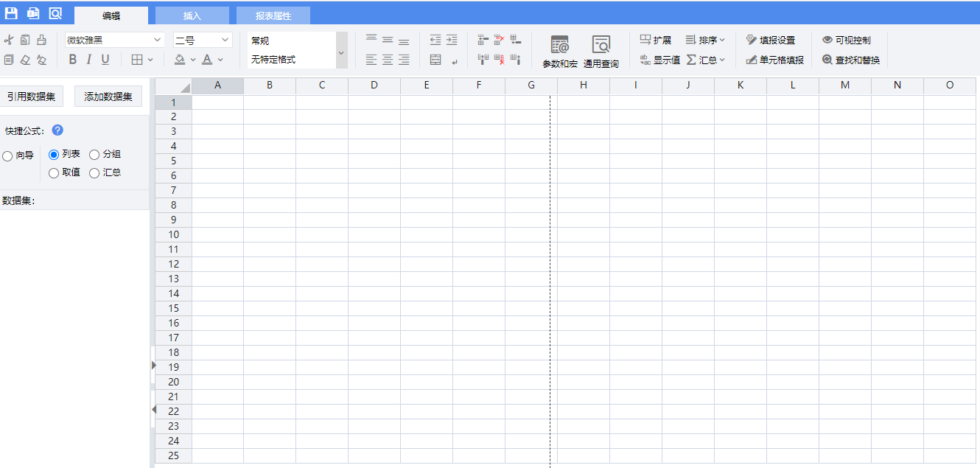980x468 pixels.
Task: Open the 通用查询 tool
Action: pyautogui.click(x=601, y=52)
